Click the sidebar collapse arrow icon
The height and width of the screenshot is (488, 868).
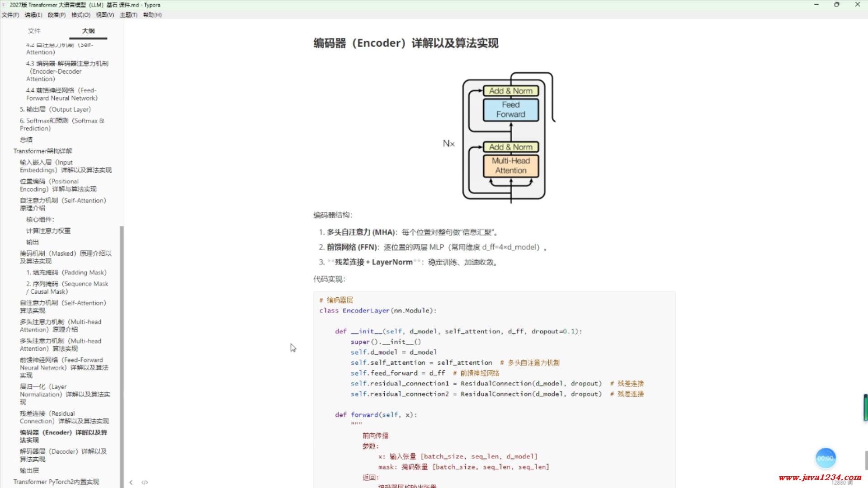pos(131,482)
